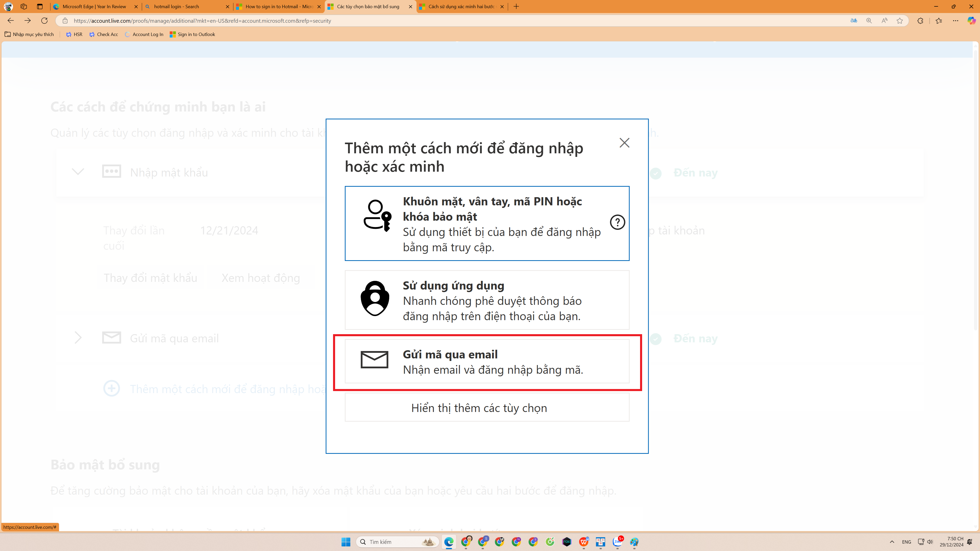Screen dimensions: 980x551
Task: Open the 'Sign in to Outlook' bookmark
Action: click(x=192, y=34)
